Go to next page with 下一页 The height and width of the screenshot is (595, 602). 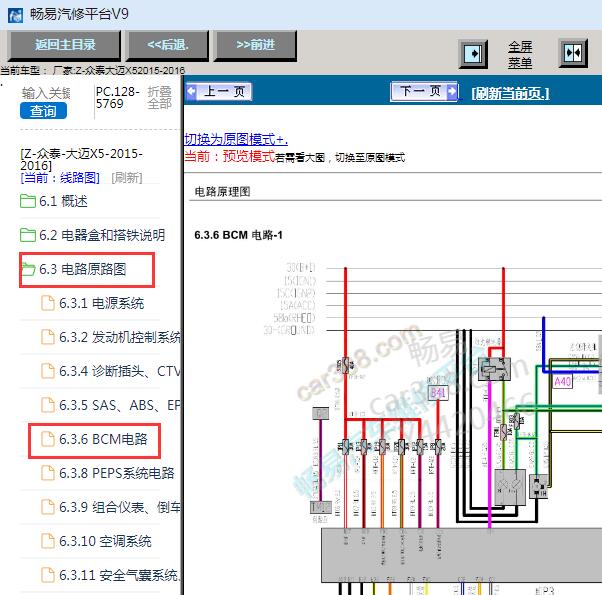tap(425, 91)
